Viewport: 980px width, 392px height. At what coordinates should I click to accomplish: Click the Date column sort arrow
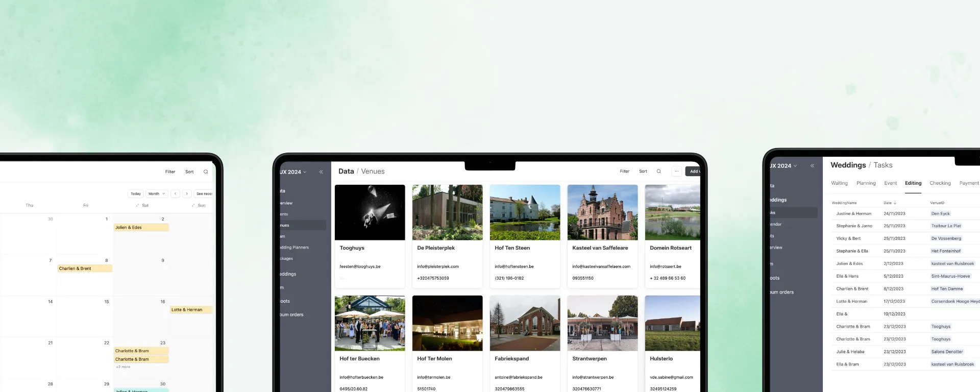coord(895,203)
